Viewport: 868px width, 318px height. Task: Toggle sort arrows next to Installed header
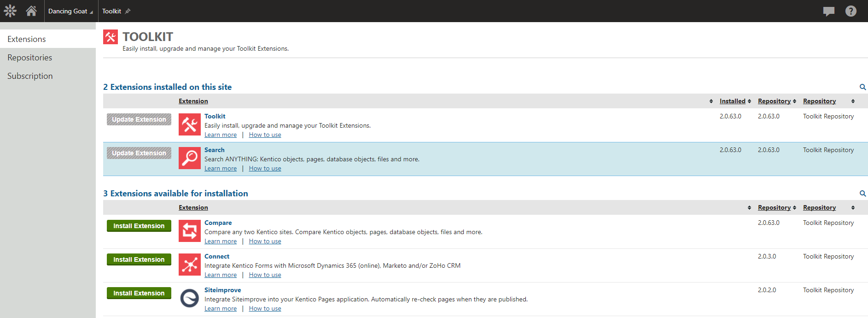coord(749,101)
